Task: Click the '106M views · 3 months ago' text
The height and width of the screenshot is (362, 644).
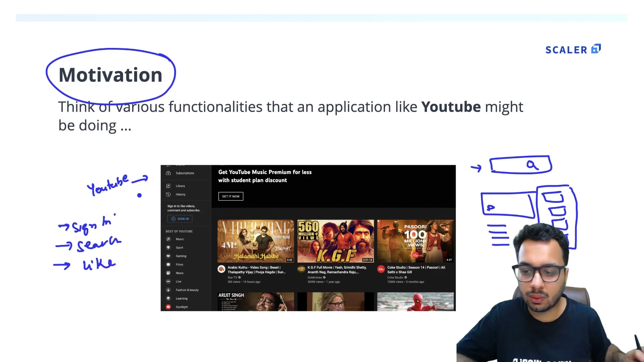Action: 406,282
